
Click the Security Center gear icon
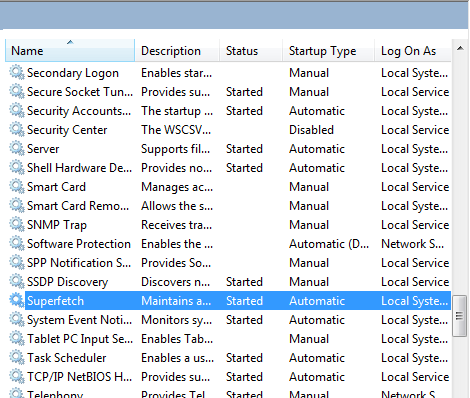[x=17, y=130]
